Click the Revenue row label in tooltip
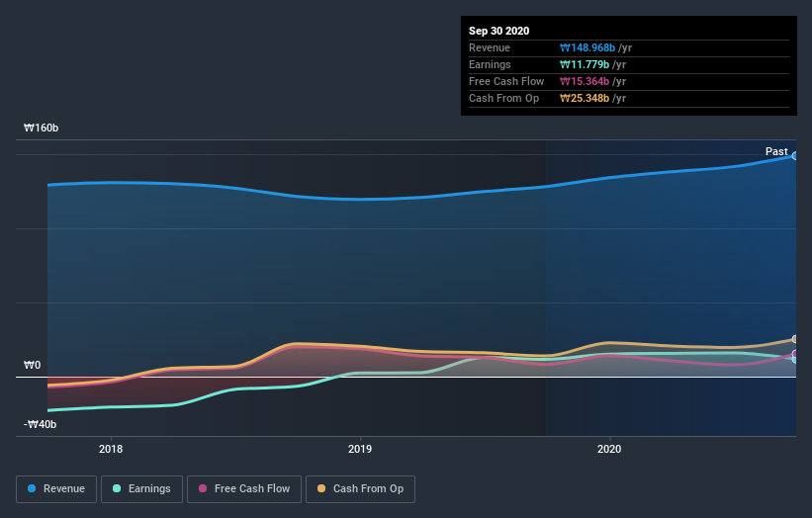 pos(490,47)
